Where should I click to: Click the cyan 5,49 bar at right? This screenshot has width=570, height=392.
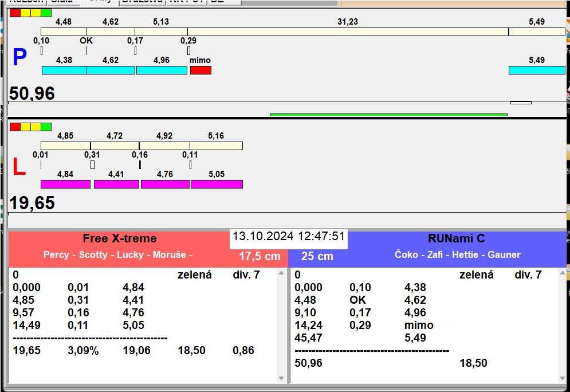[x=537, y=70]
